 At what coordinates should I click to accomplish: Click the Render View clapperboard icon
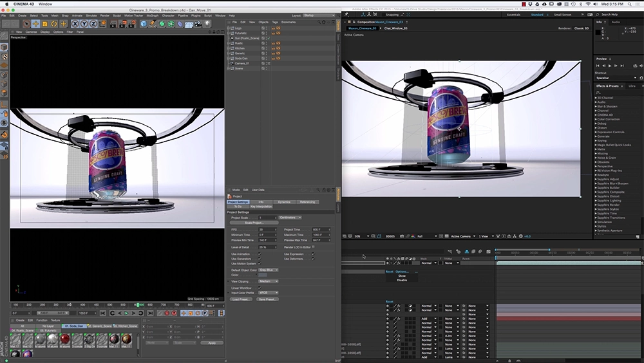coord(113,24)
